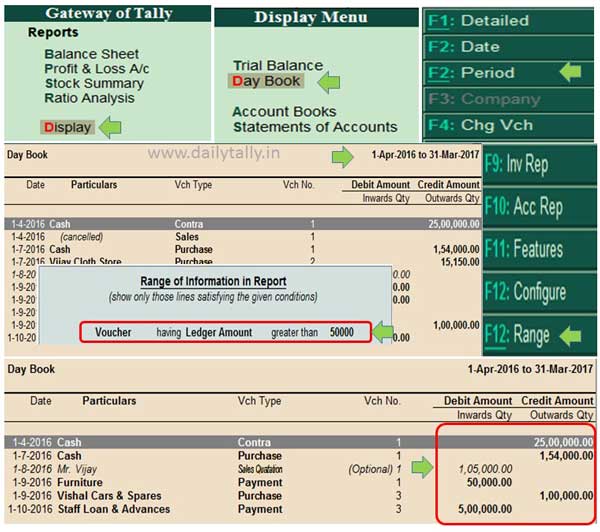Select the 25,00,000.00 Cash Contra row in filtered Day Book
The height and width of the screenshot is (532, 600).
[x=300, y=442]
